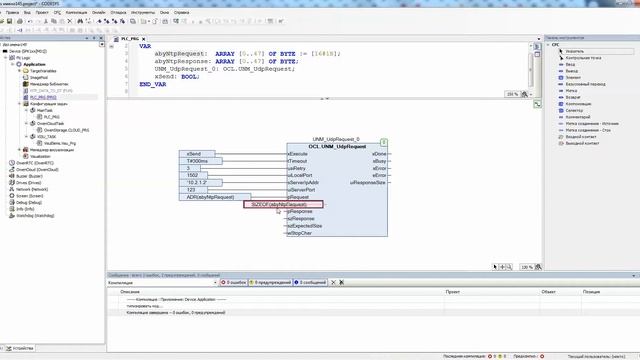Image resolution: width=640 pixels, height=360 pixels.
Task: Click the Delete X icon in the main toolbar
Action: (69, 21)
